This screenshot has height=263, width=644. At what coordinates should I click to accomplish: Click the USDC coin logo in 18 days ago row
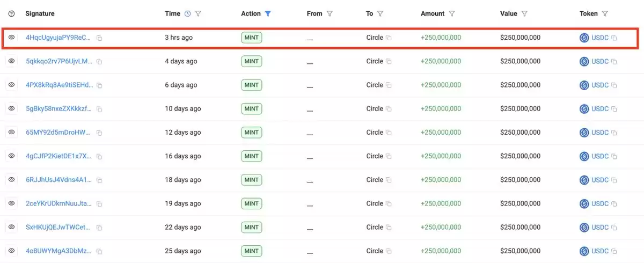pyautogui.click(x=584, y=180)
